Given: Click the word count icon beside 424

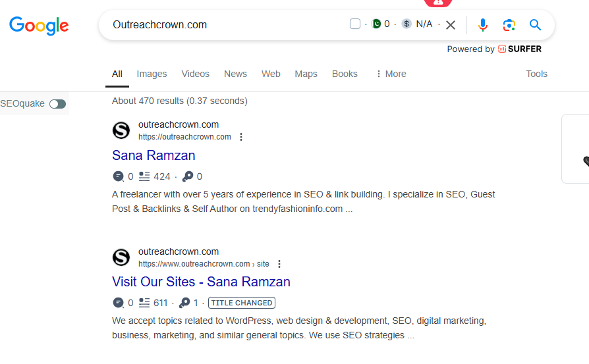Looking at the screenshot, I should pos(144,176).
